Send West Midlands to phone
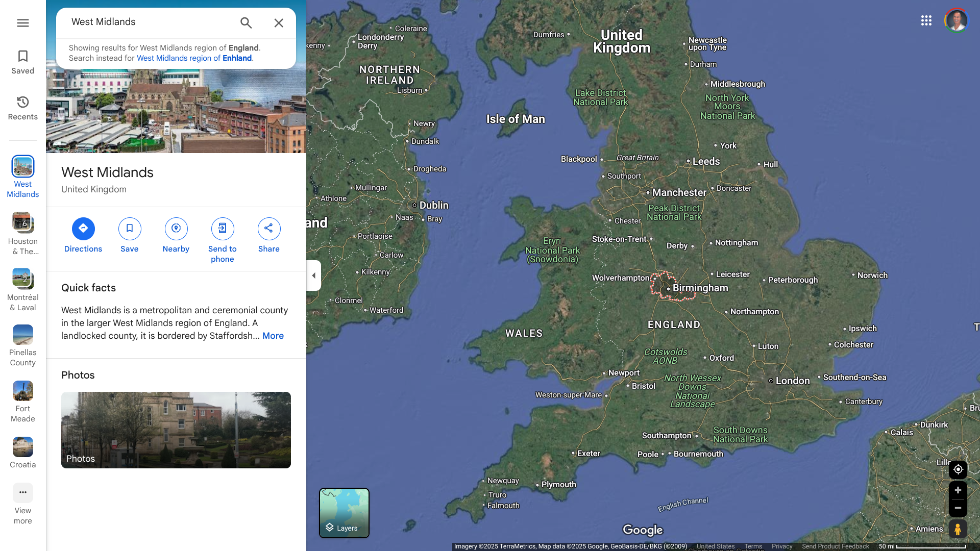980x551 pixels. [x=223, y=229]
